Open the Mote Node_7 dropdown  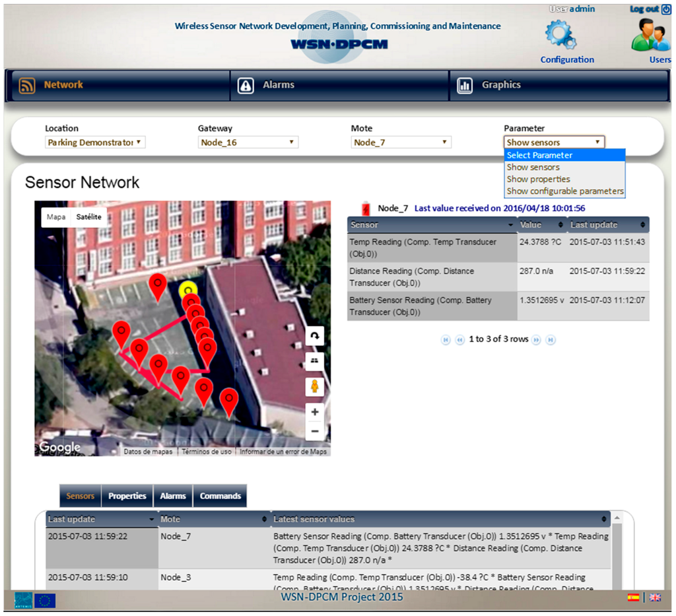click(401, 143)
